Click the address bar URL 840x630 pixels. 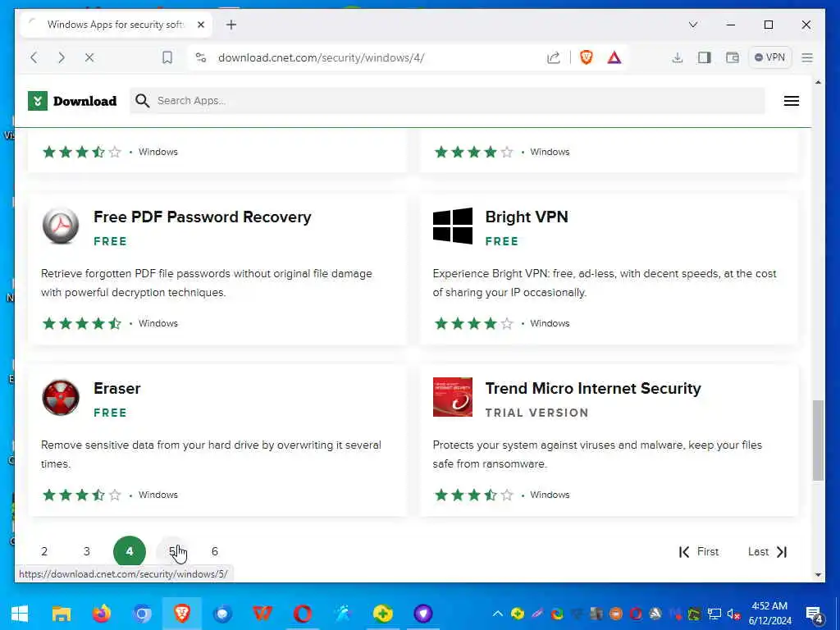click(x=322, y=57)
